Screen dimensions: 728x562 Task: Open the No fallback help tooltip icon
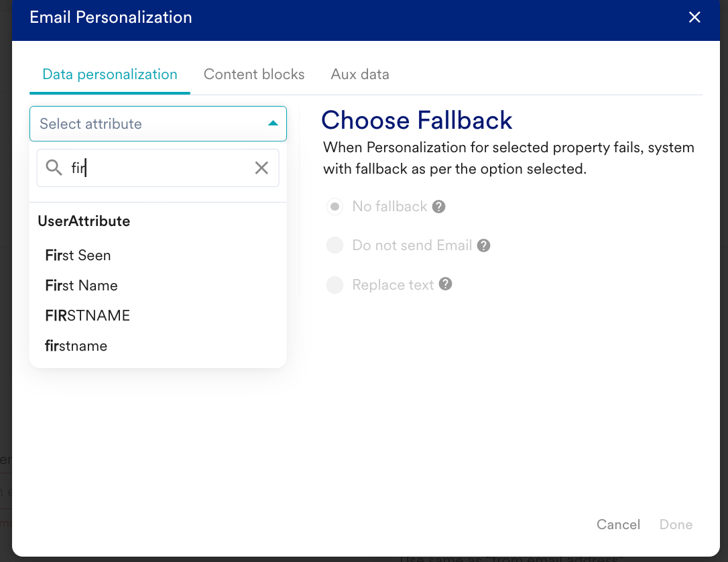click(x=439, y=207)
